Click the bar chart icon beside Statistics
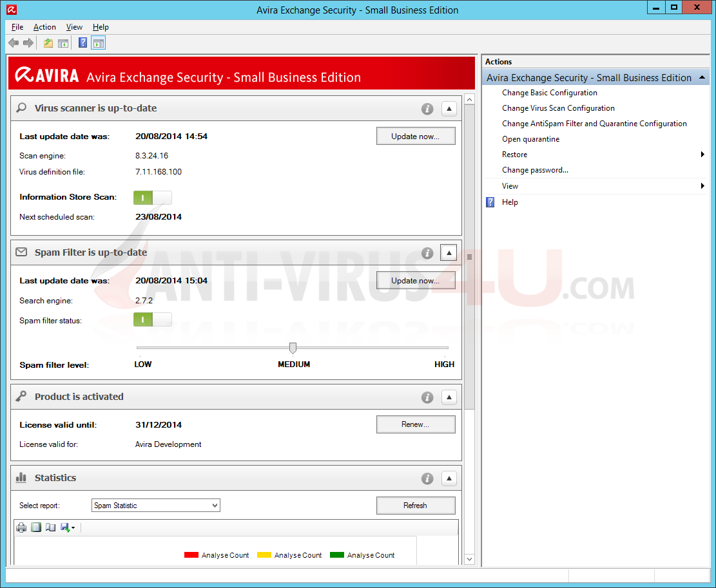The image size is (716, 588). [21, 478]
